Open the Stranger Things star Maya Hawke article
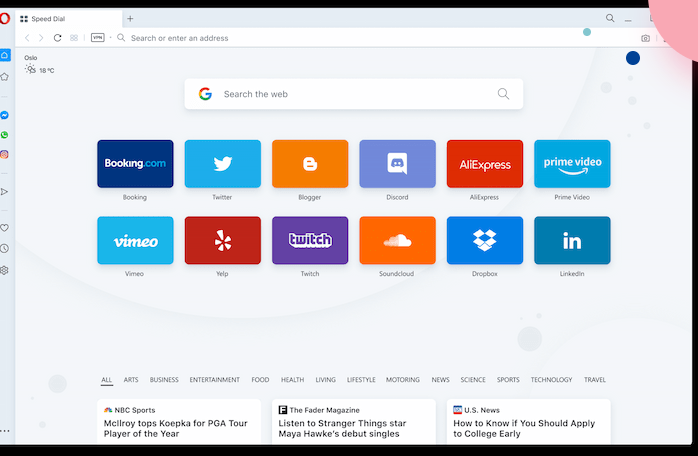698x456 pixels. coord(342,428)
